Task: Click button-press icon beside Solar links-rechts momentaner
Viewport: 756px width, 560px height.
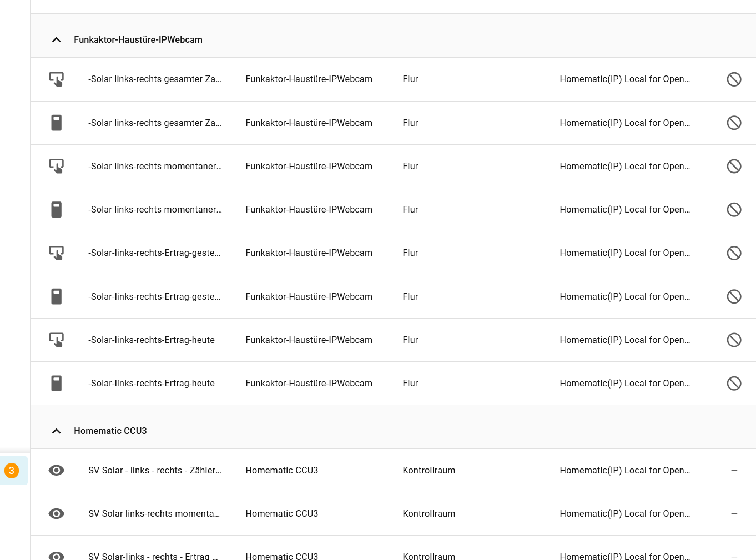Action: (x=56, y=166)
